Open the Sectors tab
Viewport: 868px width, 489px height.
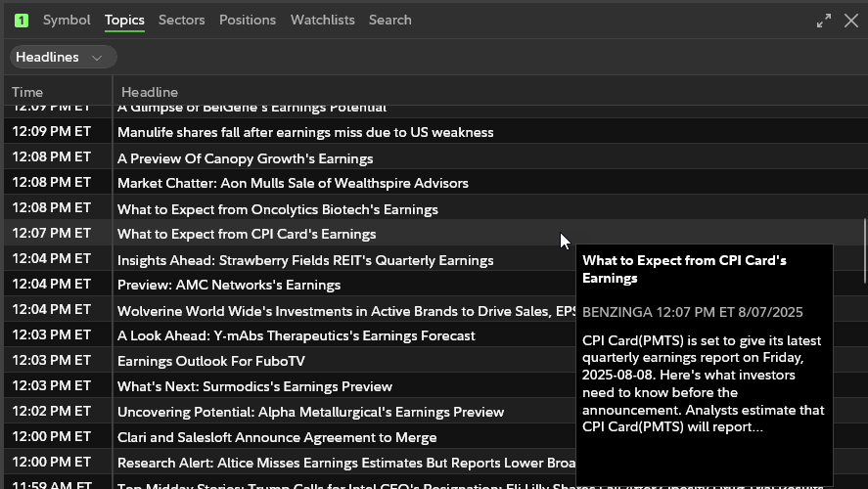coord(181,21)
